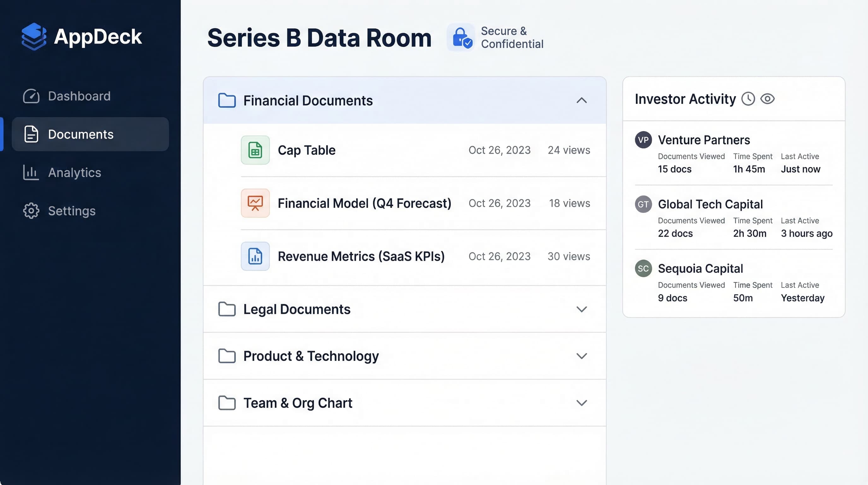Click the Financial Documents folder icon
Screen dimensions: 868x485
click(226, 100)
